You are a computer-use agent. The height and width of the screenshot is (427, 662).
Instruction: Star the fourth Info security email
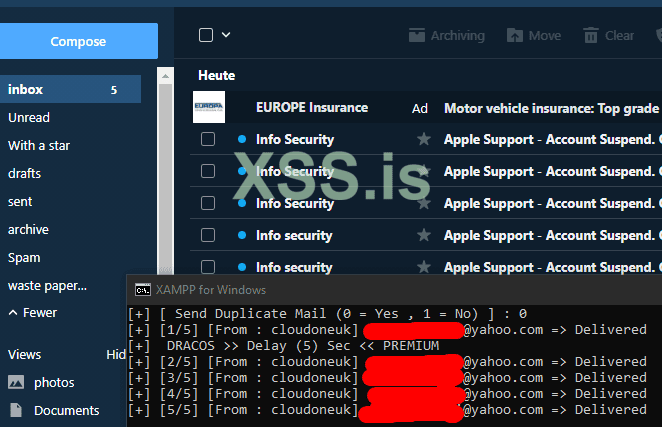click(424, 235)
